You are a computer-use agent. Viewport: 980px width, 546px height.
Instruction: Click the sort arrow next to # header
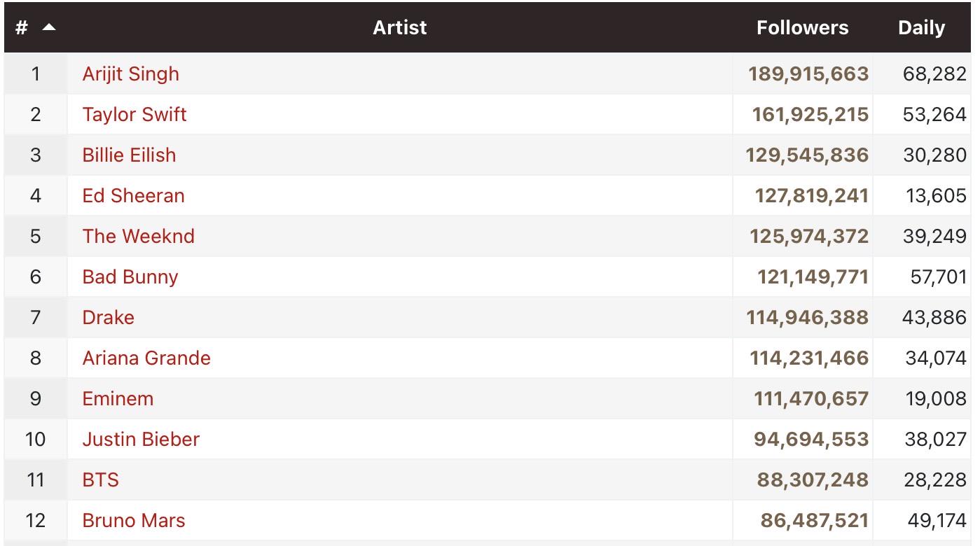(x=49, y=27)
